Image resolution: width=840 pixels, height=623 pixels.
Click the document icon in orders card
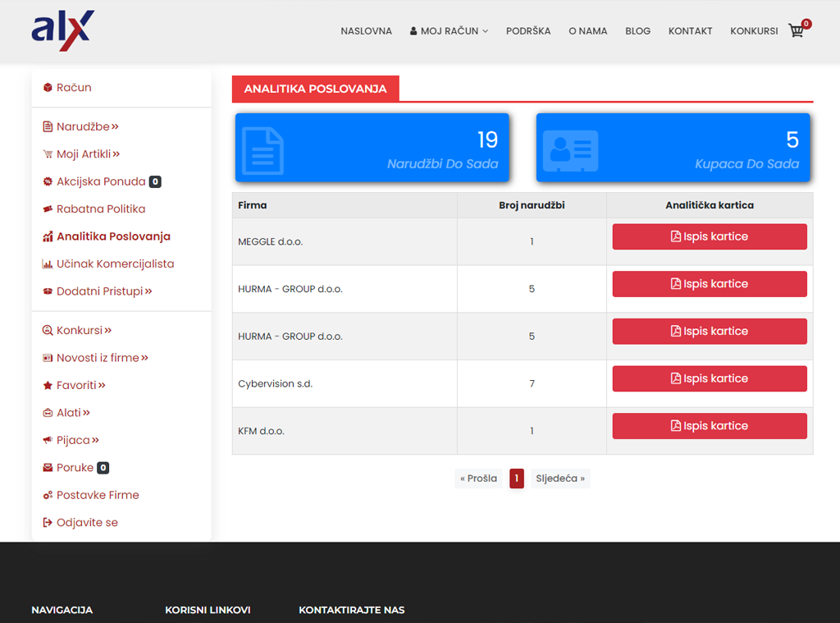click(262, 151)
